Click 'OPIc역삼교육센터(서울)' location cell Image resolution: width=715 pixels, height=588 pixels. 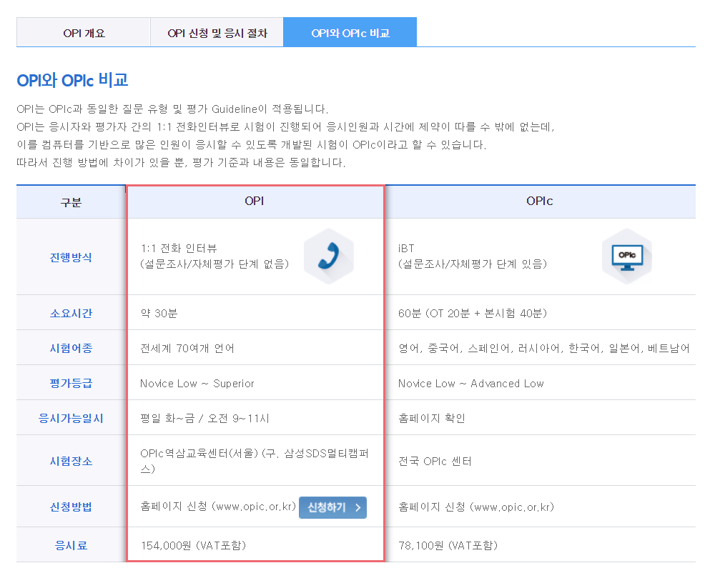(255, 461)
